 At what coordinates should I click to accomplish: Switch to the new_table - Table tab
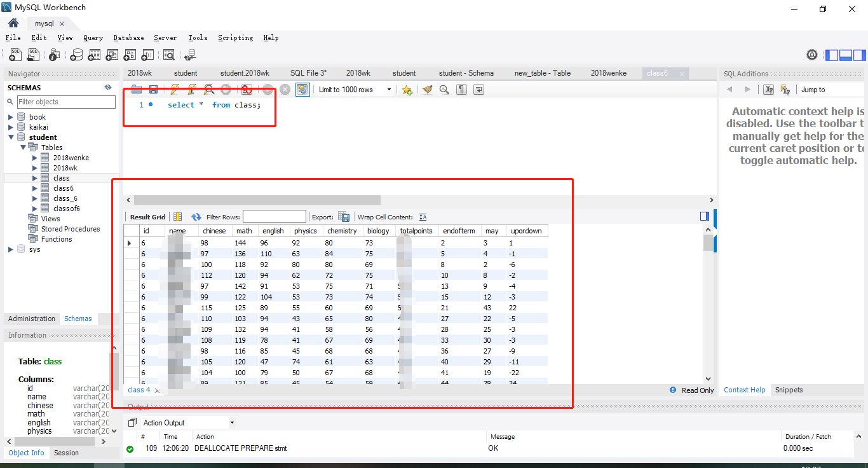tap(543, 73)
